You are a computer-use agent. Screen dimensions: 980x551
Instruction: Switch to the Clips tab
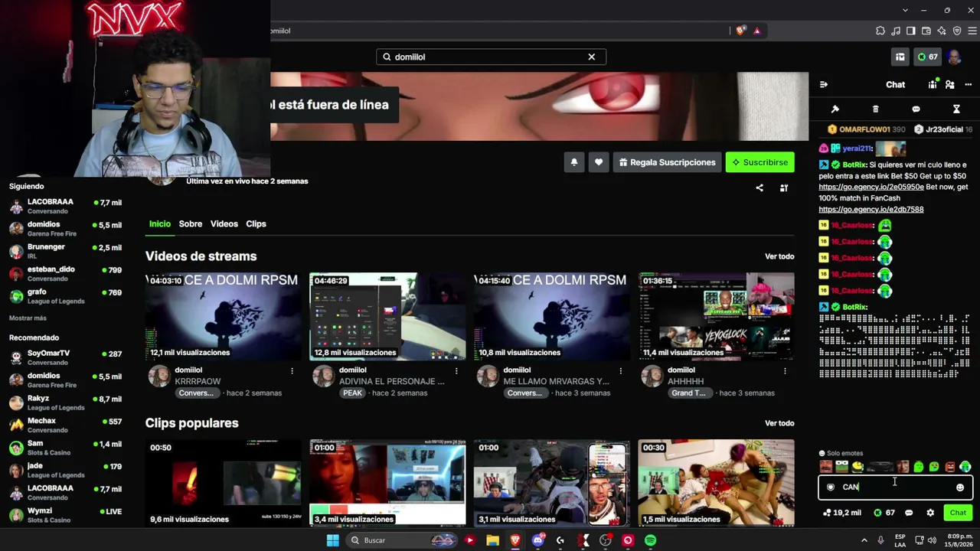(x=256, y=223)
